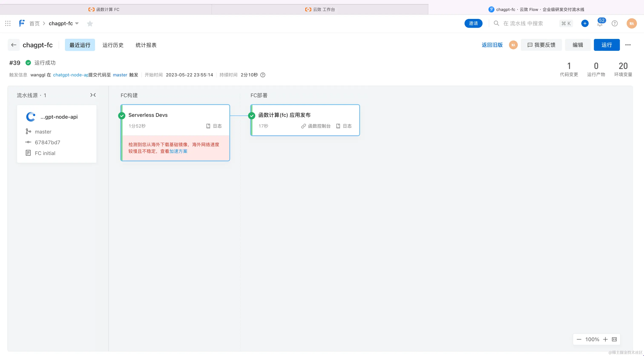Click the duration info help icon
Viewport: 644px width, 356px height.
pos(263,75)
